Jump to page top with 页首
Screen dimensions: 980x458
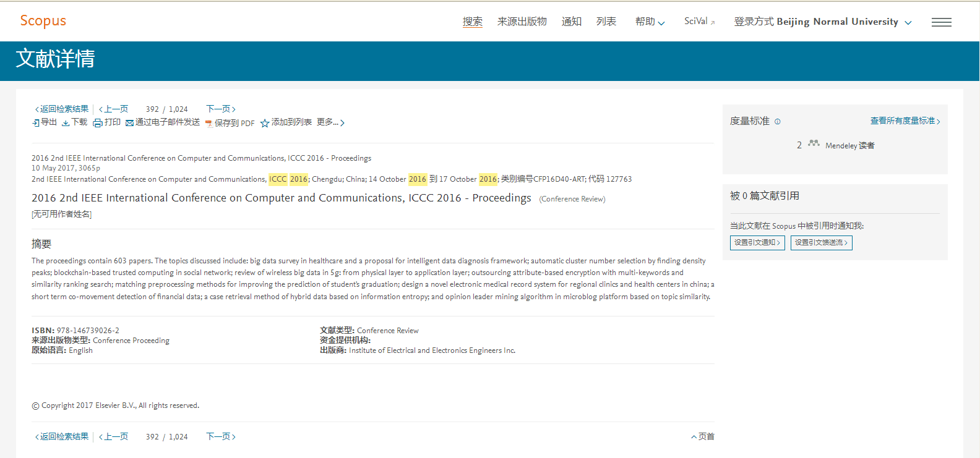coord(703,436)
